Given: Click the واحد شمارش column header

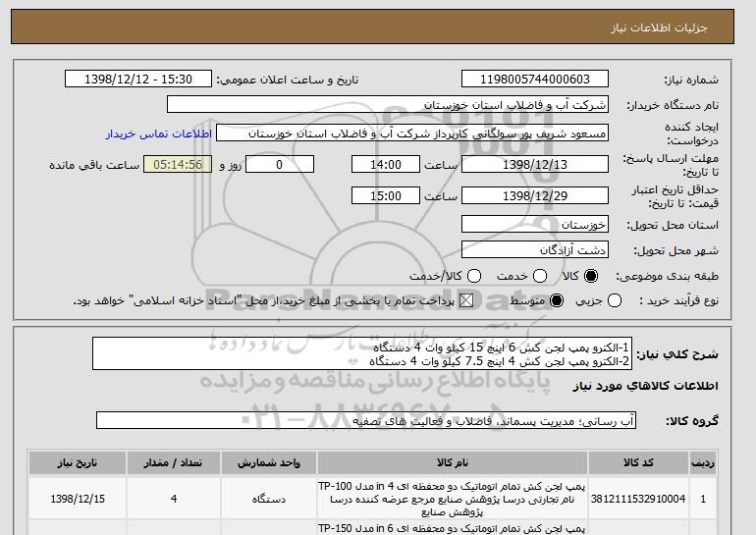Looking at the screenshot, I should (269, 462).
